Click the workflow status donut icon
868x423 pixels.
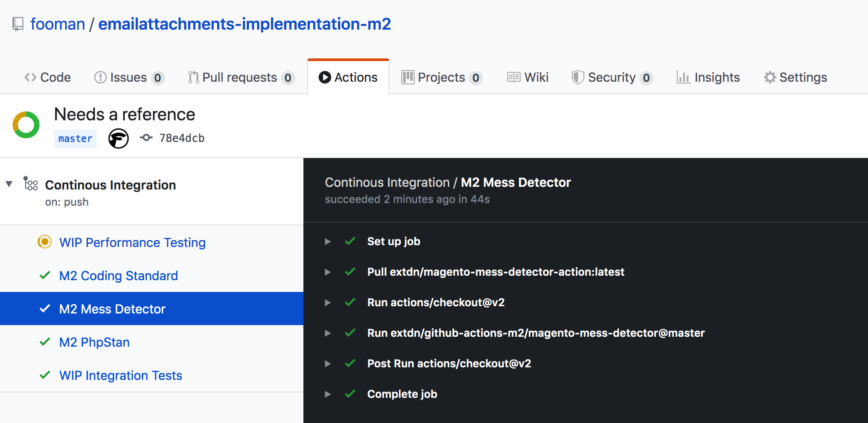26,125
